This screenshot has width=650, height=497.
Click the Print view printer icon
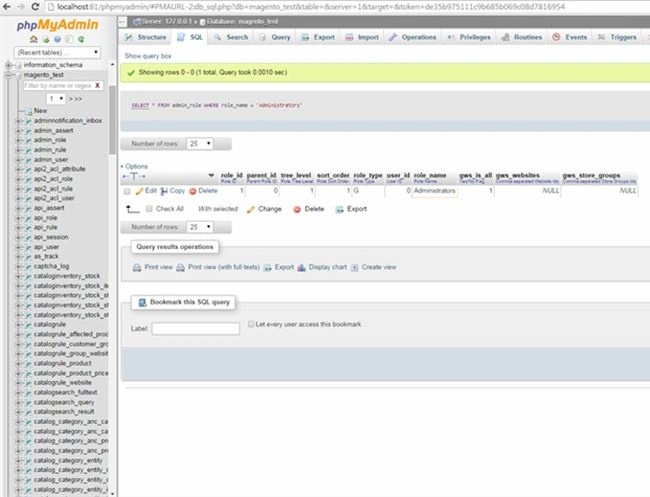click(x=137, y=268)
